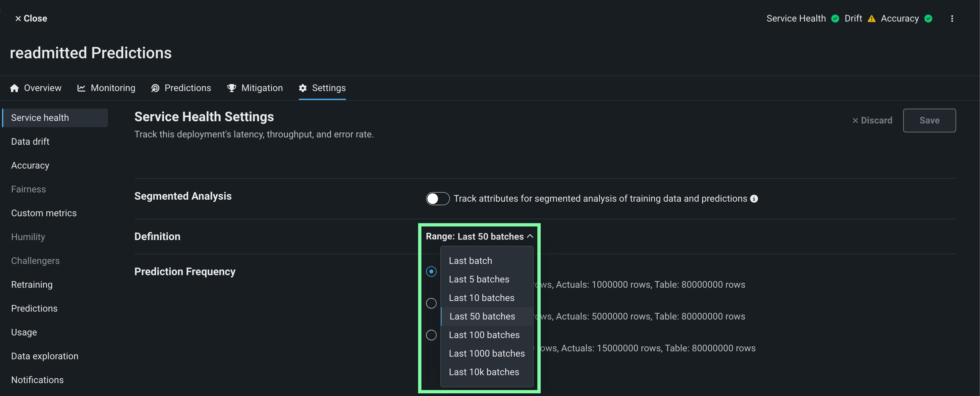The image size is (980, 396).
Task: Collapse the Range: Last 50 batches dropdown
Action: click(479, 236)
